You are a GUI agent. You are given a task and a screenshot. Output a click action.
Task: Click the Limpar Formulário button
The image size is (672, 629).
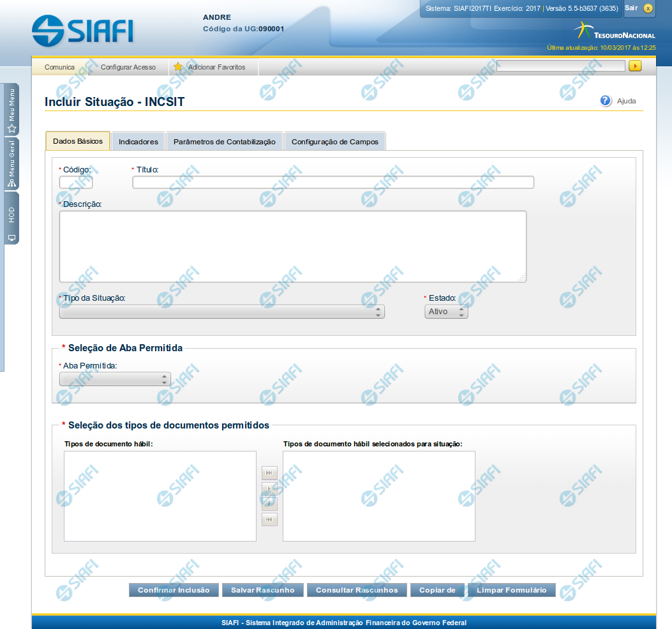tap(511, 590)
